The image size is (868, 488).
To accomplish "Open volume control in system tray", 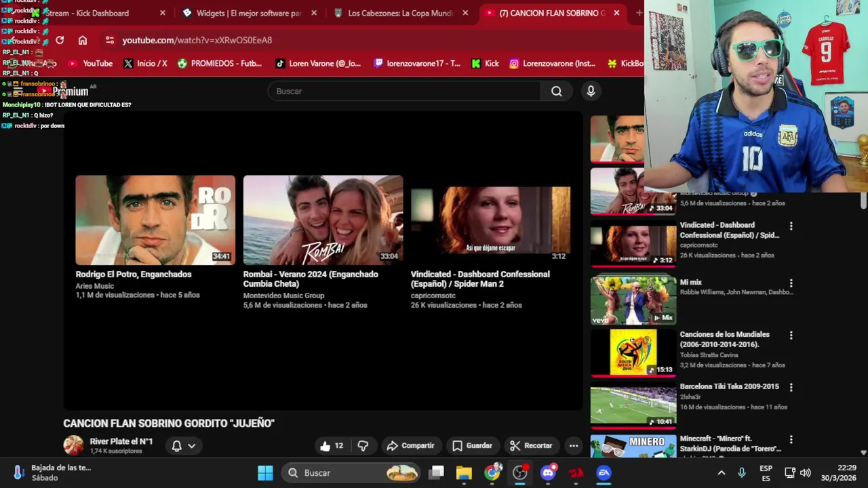I will tap(805, 473).
